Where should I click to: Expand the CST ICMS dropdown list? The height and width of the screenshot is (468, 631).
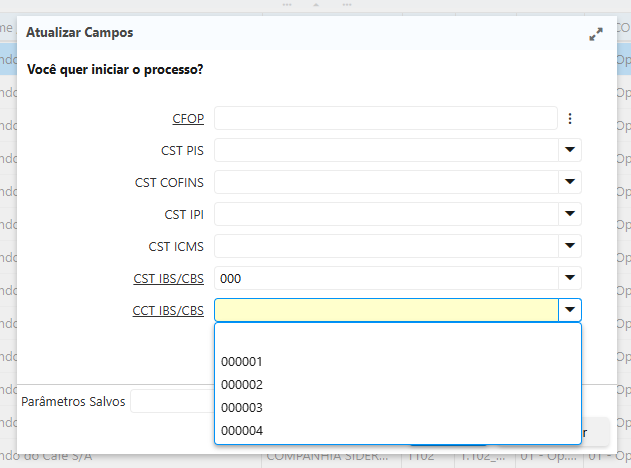pos(570,246)
